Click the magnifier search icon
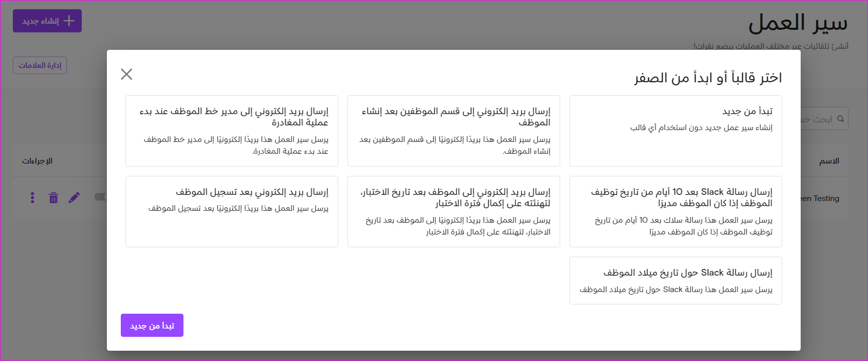This screenshot has height=361, width=868. pyautogui.click(x=840, y=119)
